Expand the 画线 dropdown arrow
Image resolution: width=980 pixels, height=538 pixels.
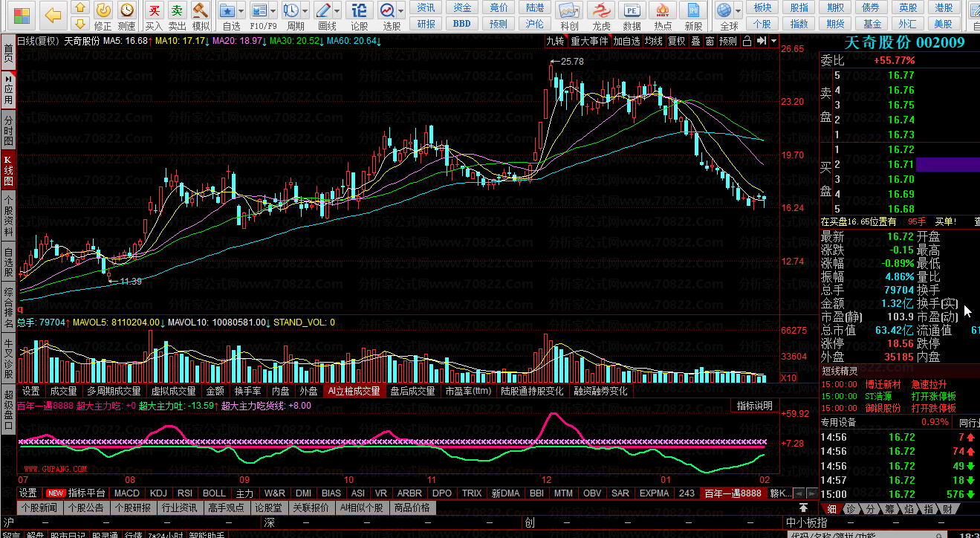pos(337,11)
